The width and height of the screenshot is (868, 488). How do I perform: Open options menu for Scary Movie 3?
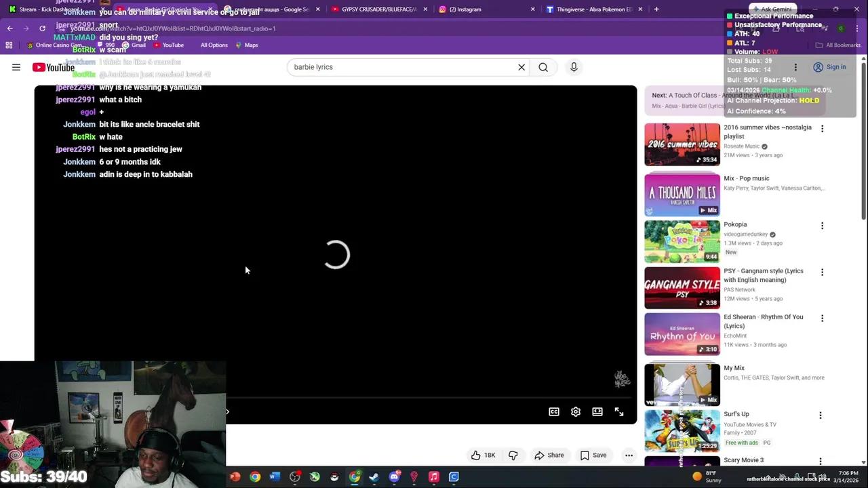[820, 462]
